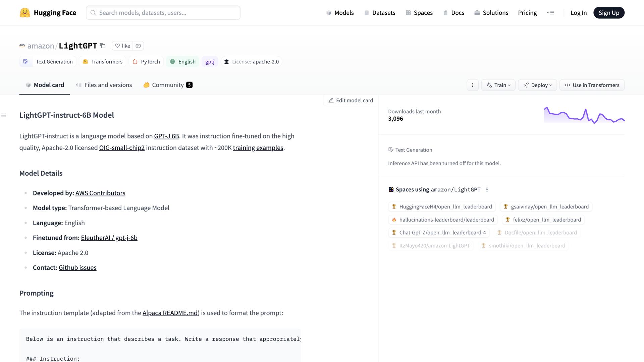
Task: Expand the Deploy dropdown
Action: pos(537,85)
